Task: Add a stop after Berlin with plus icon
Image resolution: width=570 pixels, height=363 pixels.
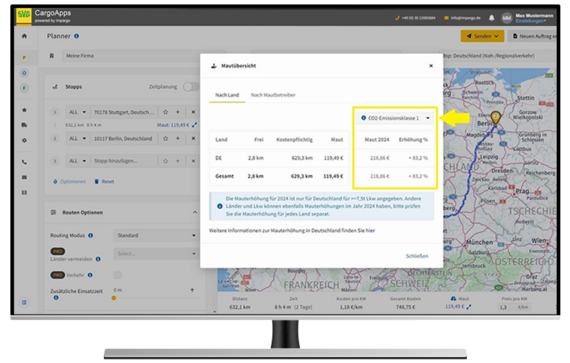Action: (x=178, y=138)
